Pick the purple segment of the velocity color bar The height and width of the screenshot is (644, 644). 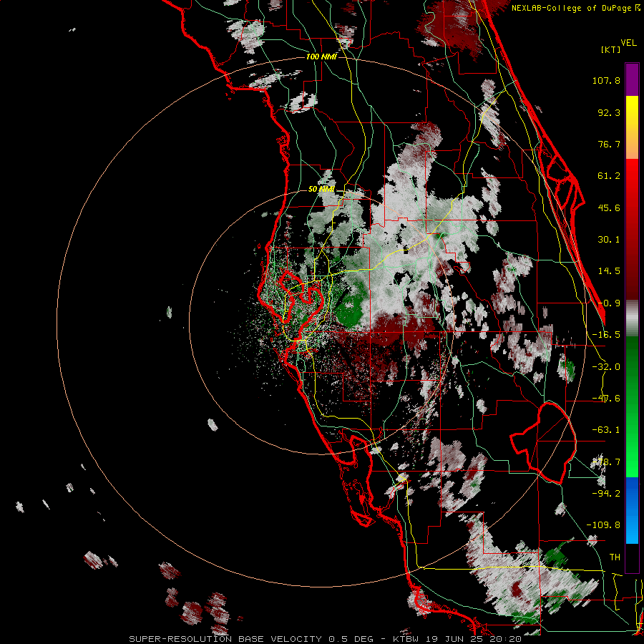click(632, 79)
